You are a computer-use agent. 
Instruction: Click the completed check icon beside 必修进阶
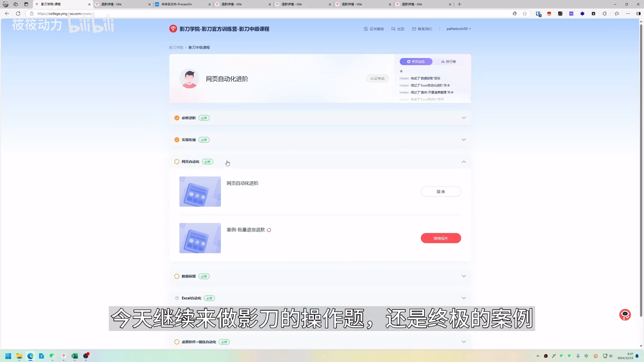click(x=177, y=118)
